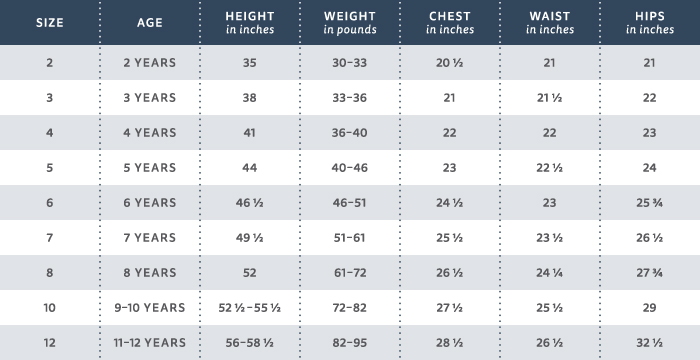
Task: Click the 6 YEARS age cell
Action: tap(150, 203)
